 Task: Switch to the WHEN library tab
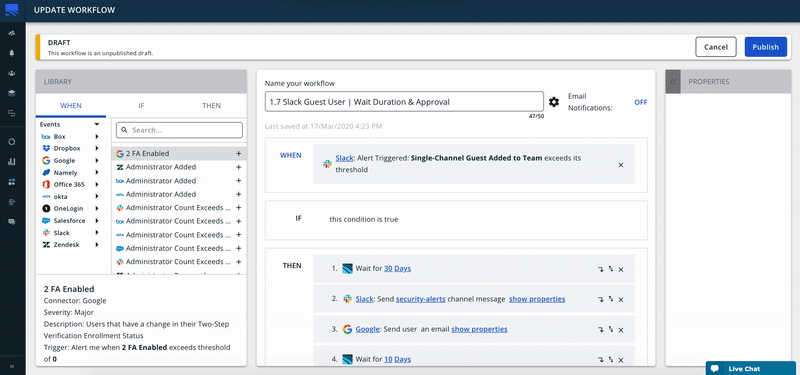click(71, 106)
